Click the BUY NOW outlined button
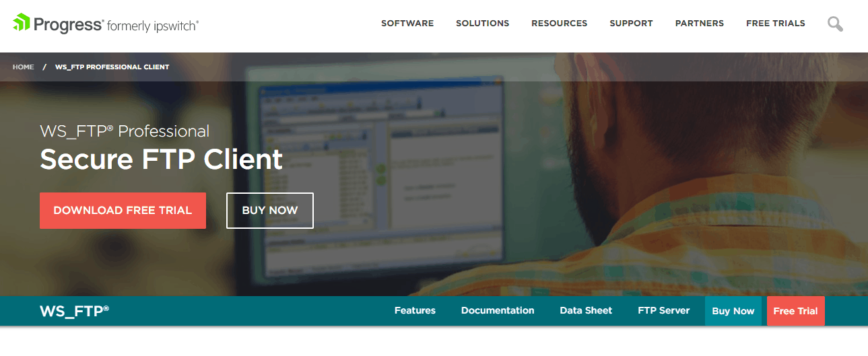The image size is (868, 356). pos(269,211)
